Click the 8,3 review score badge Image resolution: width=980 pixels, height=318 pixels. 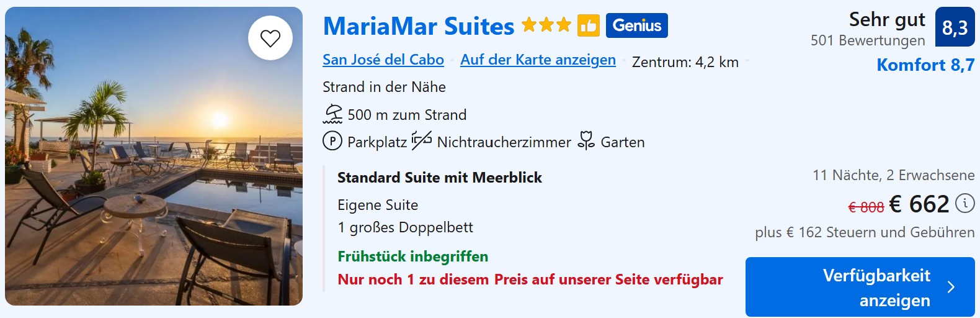pyautogui.click(x=955, y=27)
